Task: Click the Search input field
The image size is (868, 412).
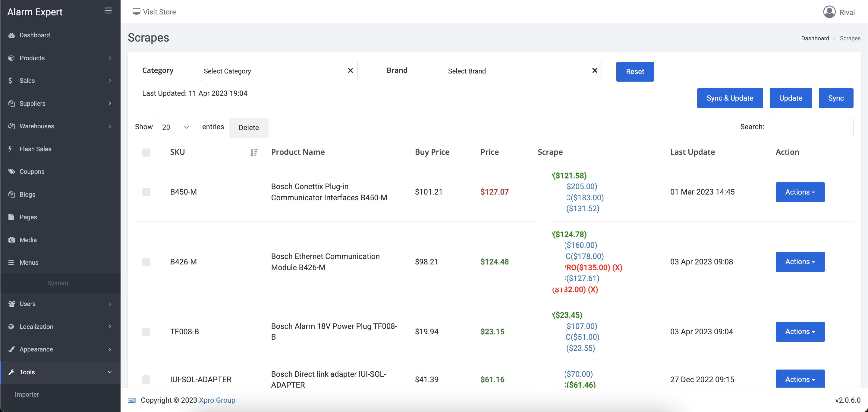Action: point(810,127)
